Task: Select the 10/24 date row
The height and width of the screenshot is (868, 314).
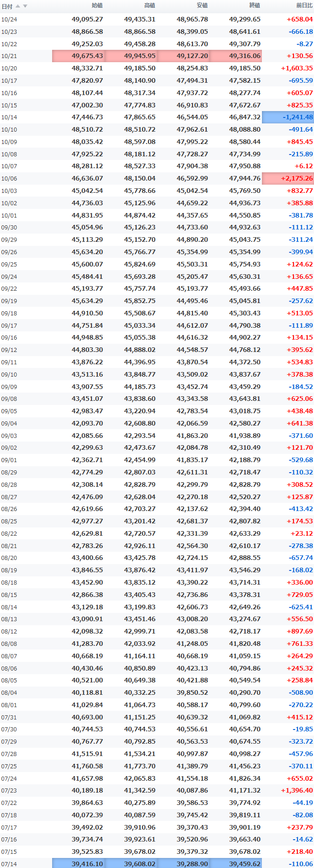Action: coord(157,19)
